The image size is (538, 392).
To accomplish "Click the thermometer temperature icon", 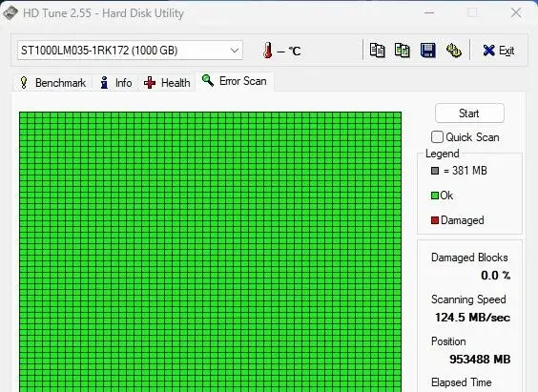I will point(268,51).
